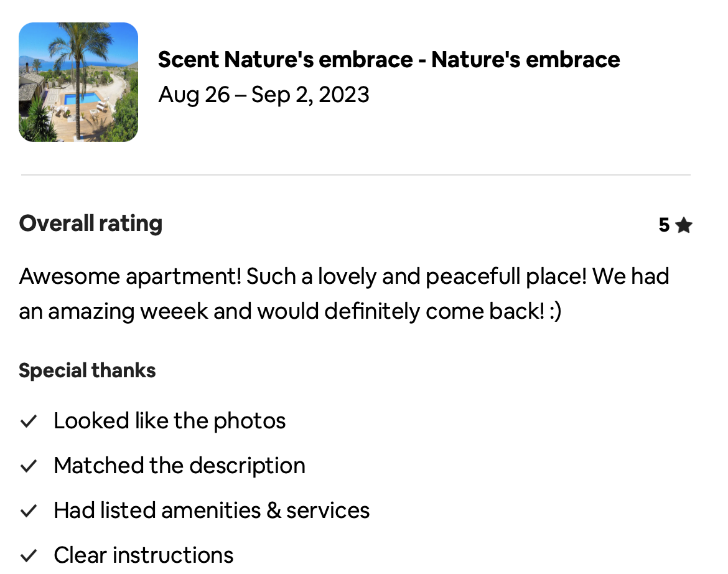The height and width of the screenshot is (574, 728).
Task: Click the Special thanks heading
Action: [x=87, y=370]
